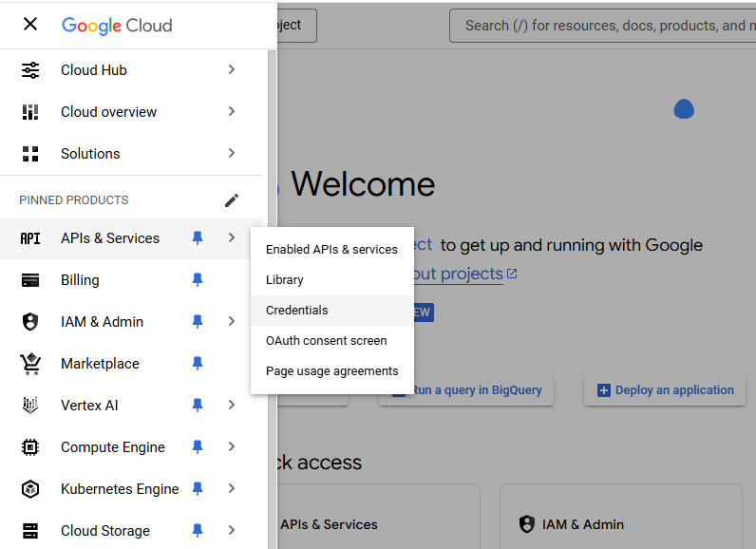
Task: Open OAuth consent screen
Action: (x=332, y=341)
